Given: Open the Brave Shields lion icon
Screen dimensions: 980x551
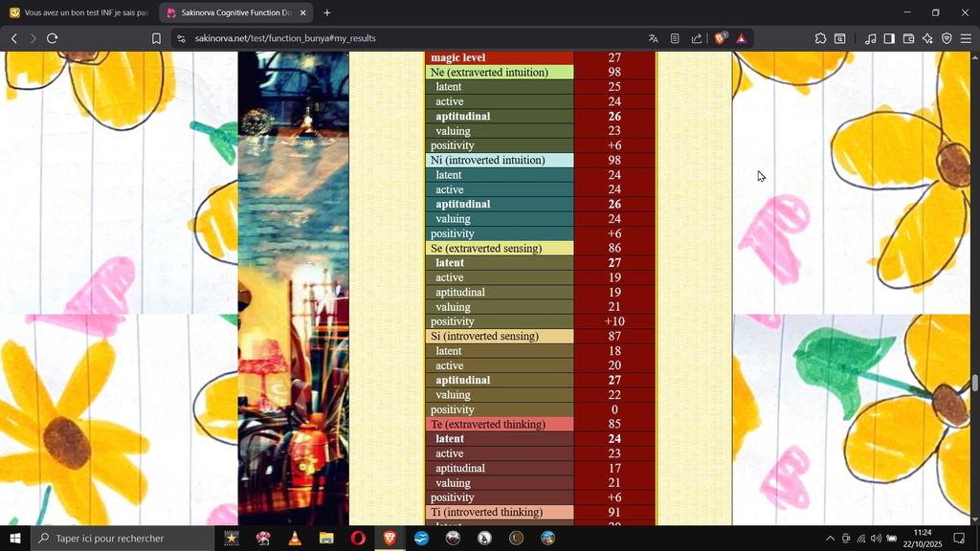Looking at the screenshot, I should click(720, 38).
